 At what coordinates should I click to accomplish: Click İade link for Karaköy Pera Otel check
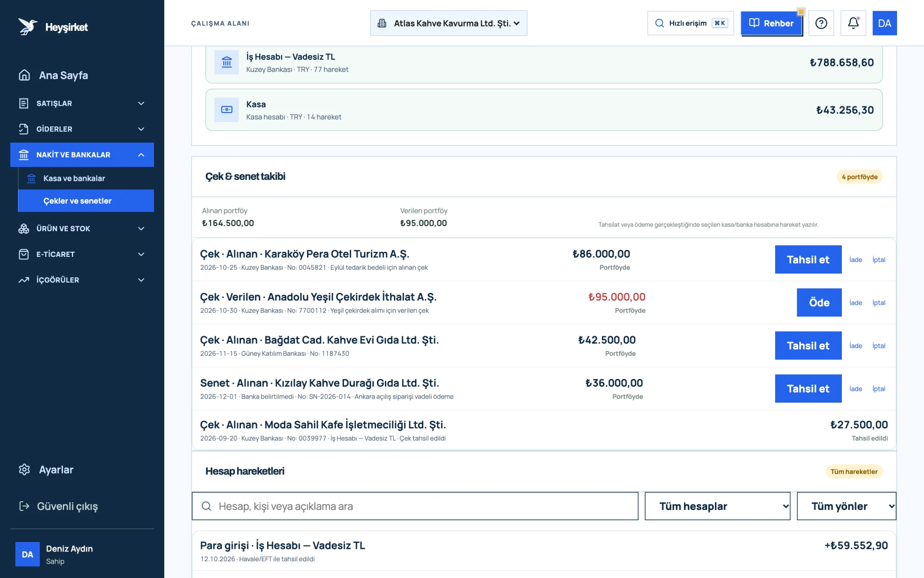coord(856,259)
